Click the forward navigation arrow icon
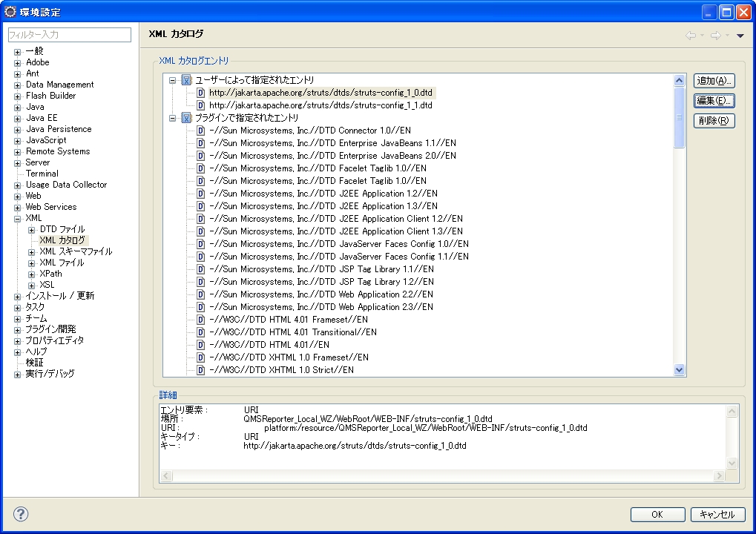Screen dimensions: 756x534 click(716, 35)
